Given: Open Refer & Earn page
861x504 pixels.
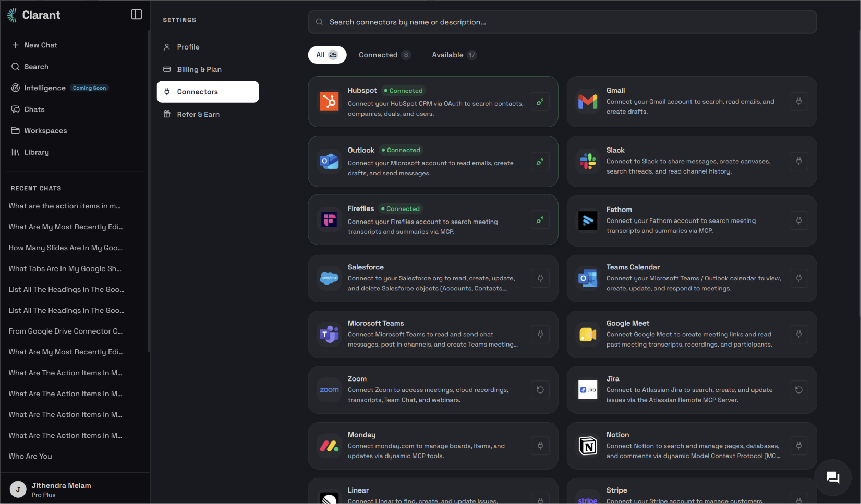Looking at the screenshot, I should [x=208, y=114].
